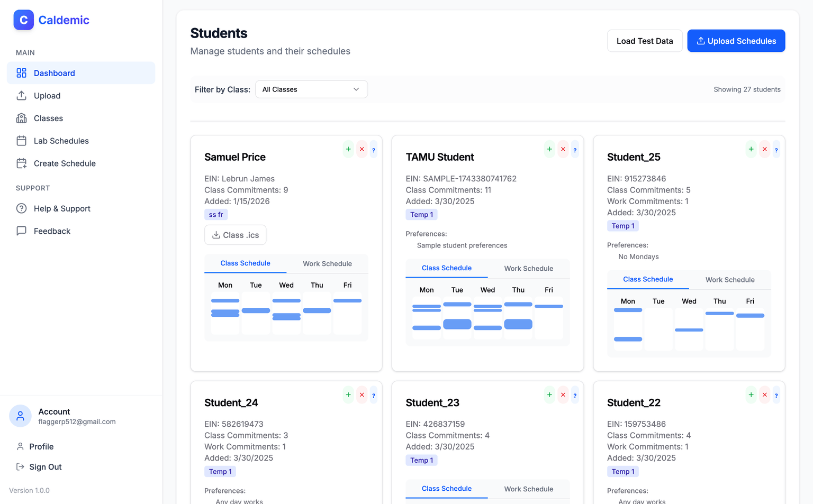This screenshot has width=813, height=504.
Task: Click the question mark icon on Student_22 card
Action: (x=776, y=395)
